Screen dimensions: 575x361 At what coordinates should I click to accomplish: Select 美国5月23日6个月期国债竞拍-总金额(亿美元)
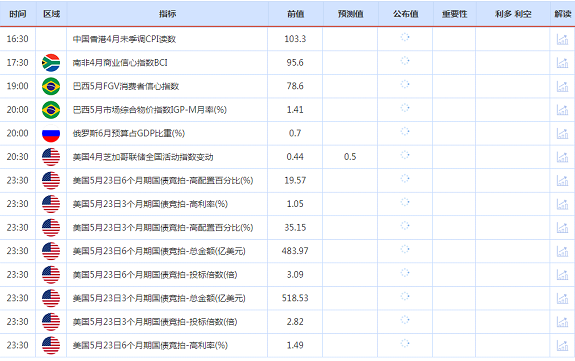point(159,251)
